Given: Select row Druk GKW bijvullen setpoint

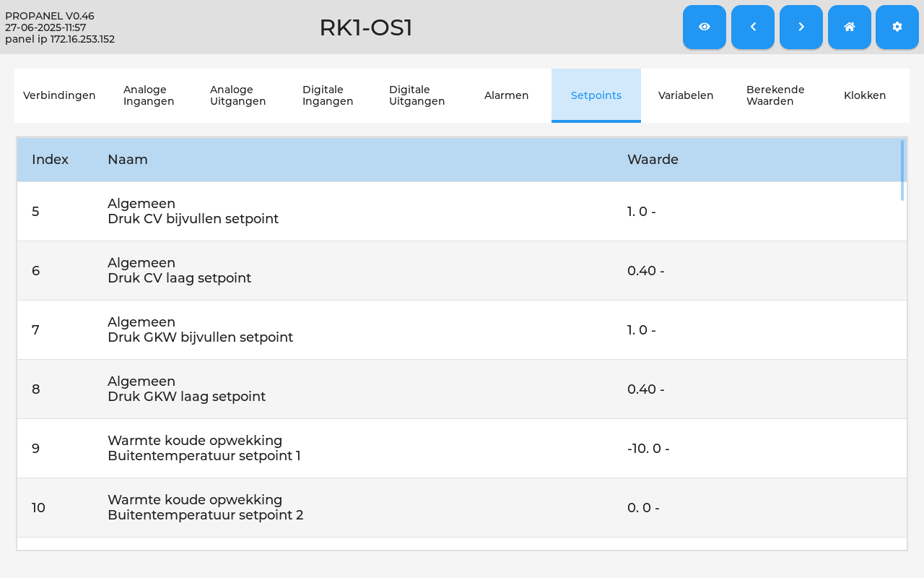Looking at the screenshot, I should 462,330.
